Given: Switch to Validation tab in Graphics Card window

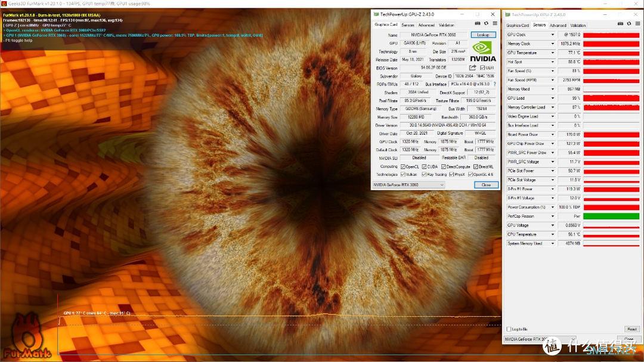Looking at the screenshot, I should [447, 25].
